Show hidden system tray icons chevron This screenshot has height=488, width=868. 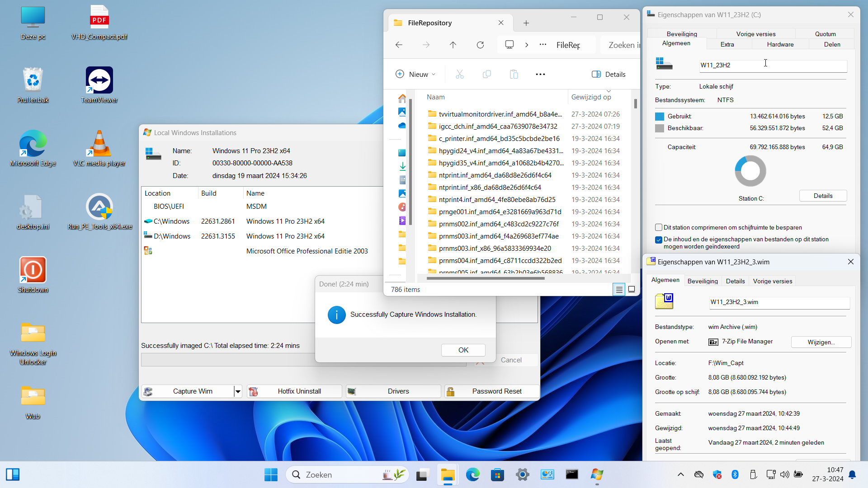(680, 474)
